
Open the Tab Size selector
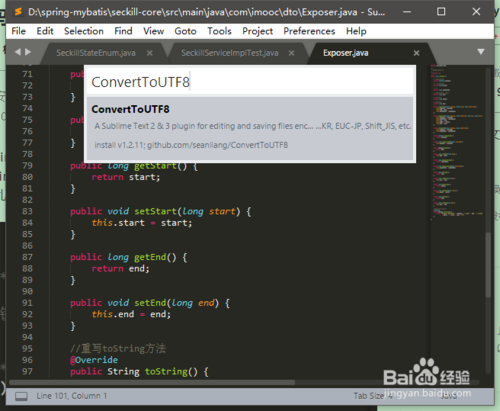373,396
